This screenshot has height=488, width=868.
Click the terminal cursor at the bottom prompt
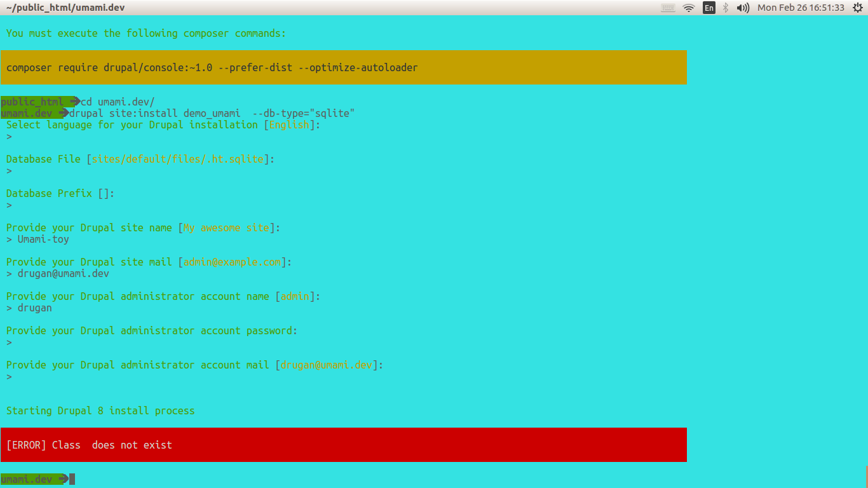[72, 479]
